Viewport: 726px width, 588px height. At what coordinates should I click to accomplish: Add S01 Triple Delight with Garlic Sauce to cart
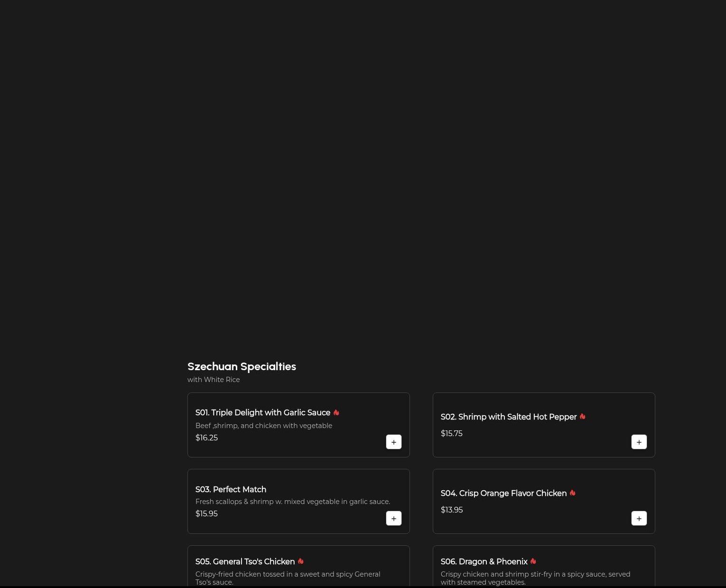click(394, 442)
